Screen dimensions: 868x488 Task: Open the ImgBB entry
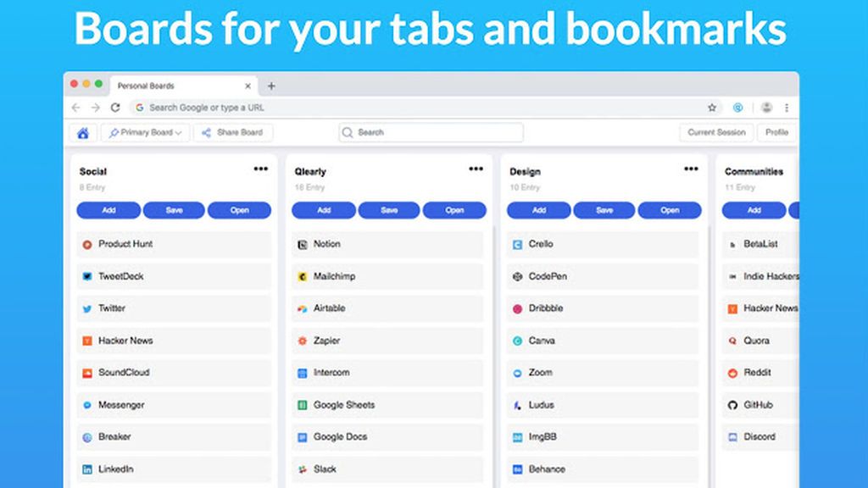[x=603, y=436]
